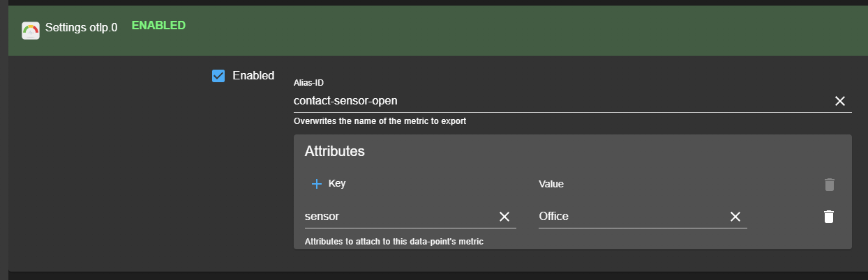Click the Enabled checkbox label text
Screen dimensions: 868x280
(x=253, y=76)
